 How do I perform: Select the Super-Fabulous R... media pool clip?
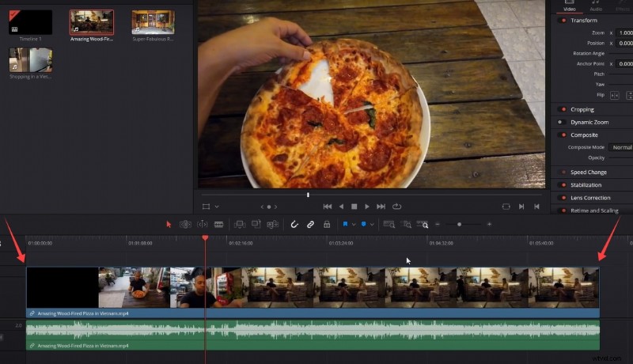[x=154, y=22]
